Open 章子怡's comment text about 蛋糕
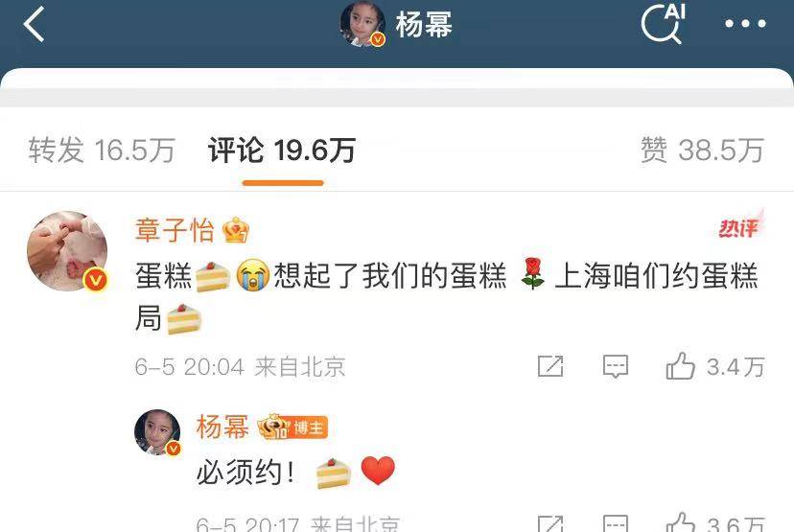 (447, 297)
